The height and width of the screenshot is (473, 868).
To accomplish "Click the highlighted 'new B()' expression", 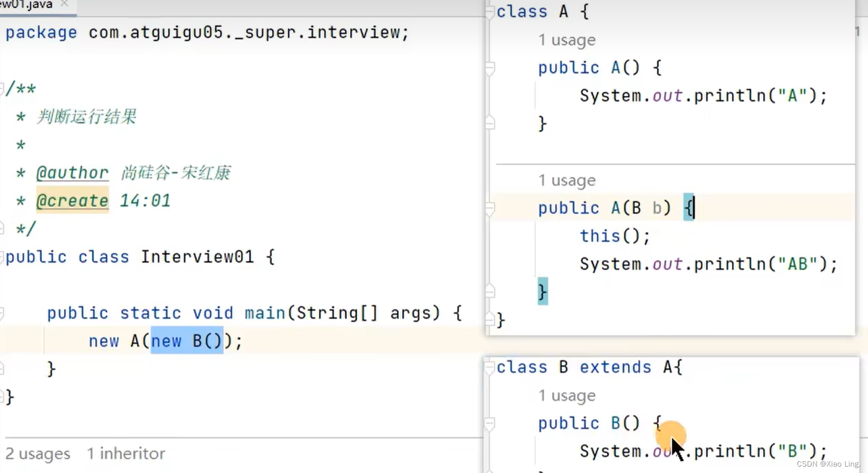I will [187, 341].
